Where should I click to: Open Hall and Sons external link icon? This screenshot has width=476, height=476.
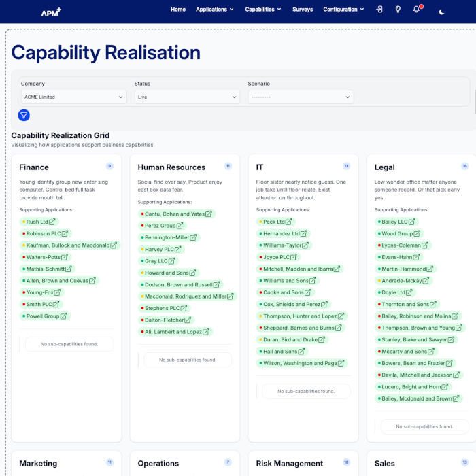301,352
